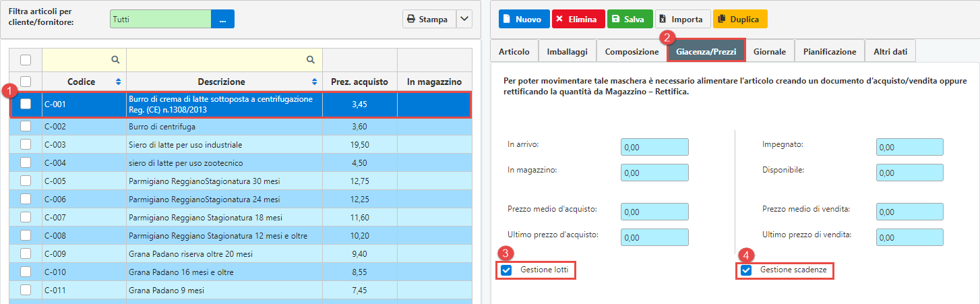The image size is (980, 304).
Task: Uncheck the Gestione scadenze checkbox
Action: coord(746,270)
